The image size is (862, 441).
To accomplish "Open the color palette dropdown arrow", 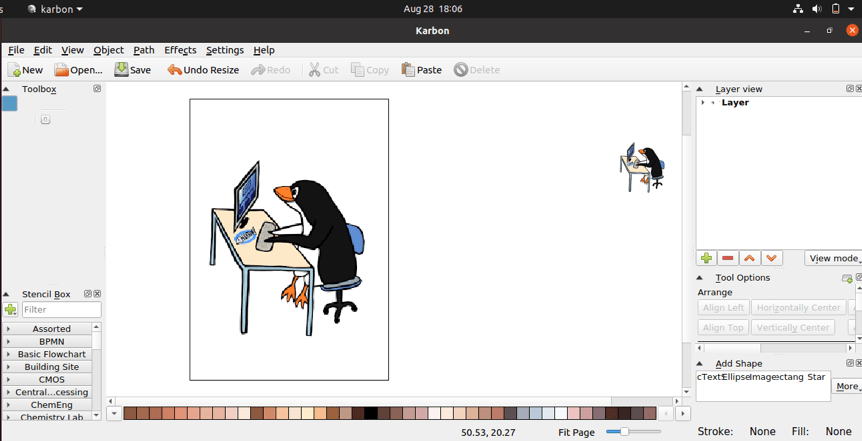I will point(114,414).
